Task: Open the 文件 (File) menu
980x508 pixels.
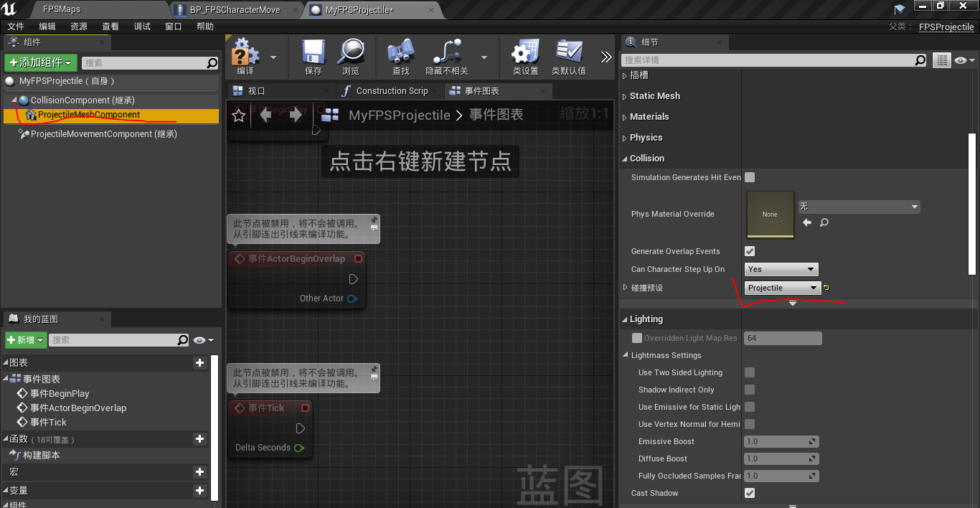Action: pos(16,27)
